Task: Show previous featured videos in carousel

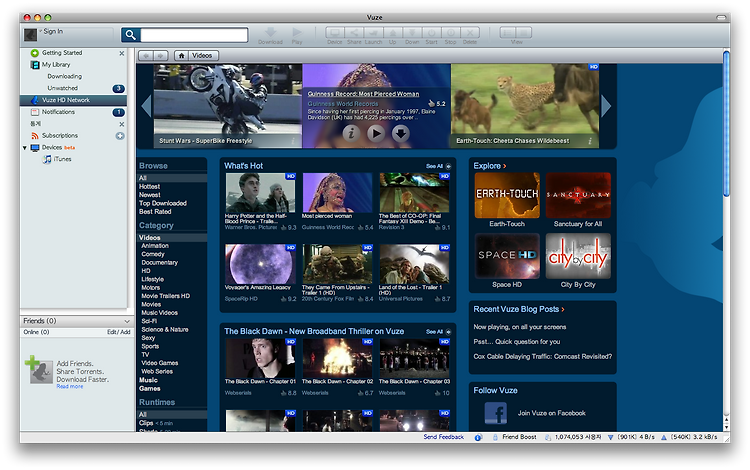Action: click(146, 106)
